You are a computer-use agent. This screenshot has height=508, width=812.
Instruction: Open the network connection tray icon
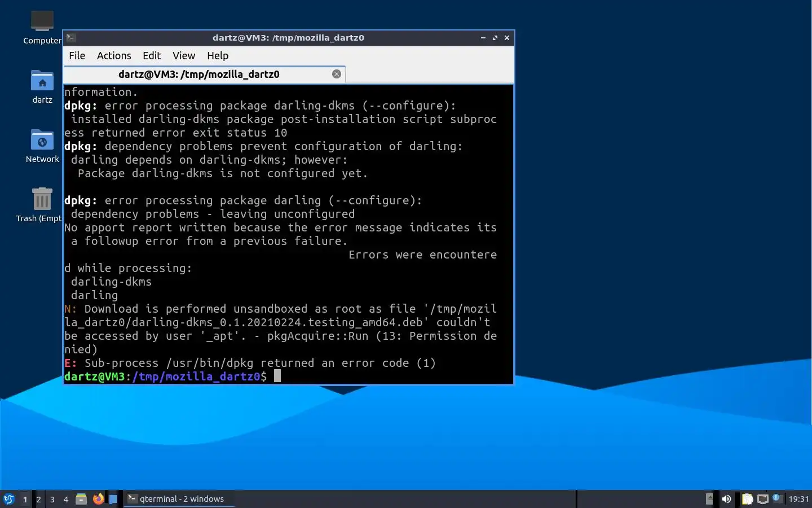point(762,499)
